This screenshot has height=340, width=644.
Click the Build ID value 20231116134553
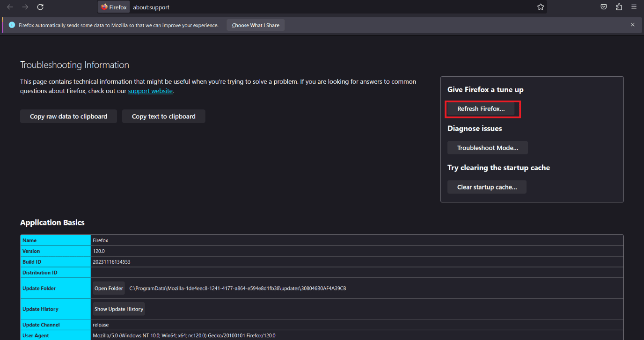(x=111, y=262)
